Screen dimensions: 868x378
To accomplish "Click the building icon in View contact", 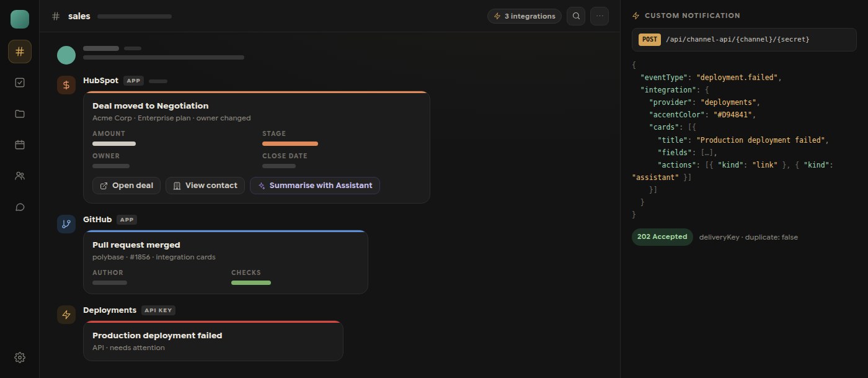I will pyautogui.click(x=177, y=186).
